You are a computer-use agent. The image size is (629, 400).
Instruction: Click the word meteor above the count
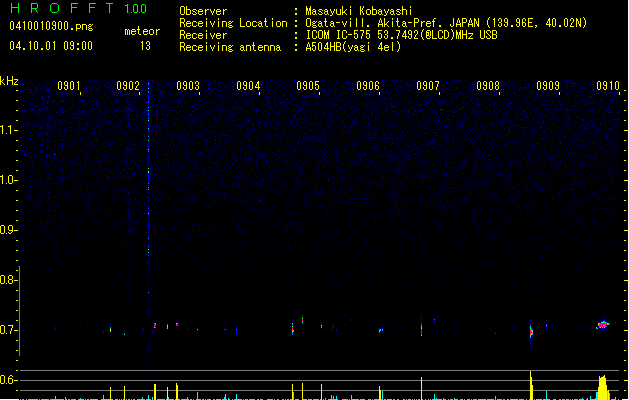tap(142, 31)
